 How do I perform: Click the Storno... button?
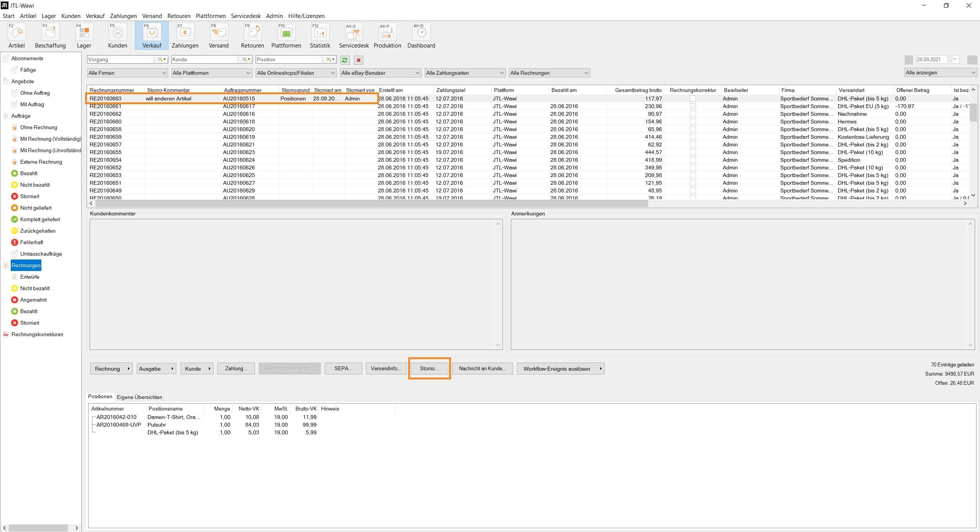429,369
